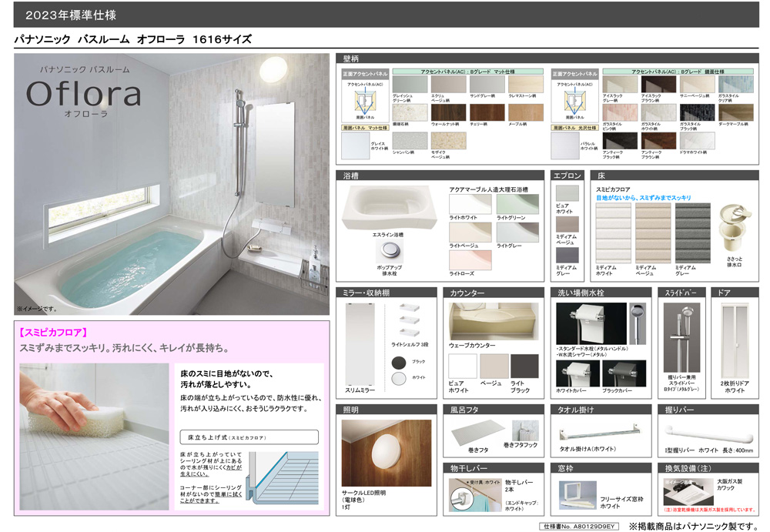Click the 2枚折りドア door image
770x532 pixels.
coord(735,341)
